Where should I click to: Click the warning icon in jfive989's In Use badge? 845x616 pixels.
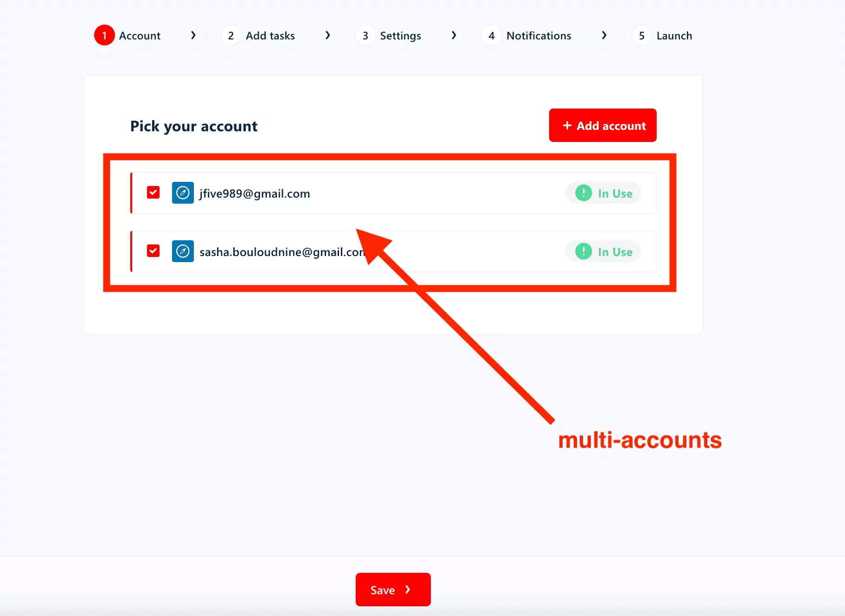tap(583, 193)
